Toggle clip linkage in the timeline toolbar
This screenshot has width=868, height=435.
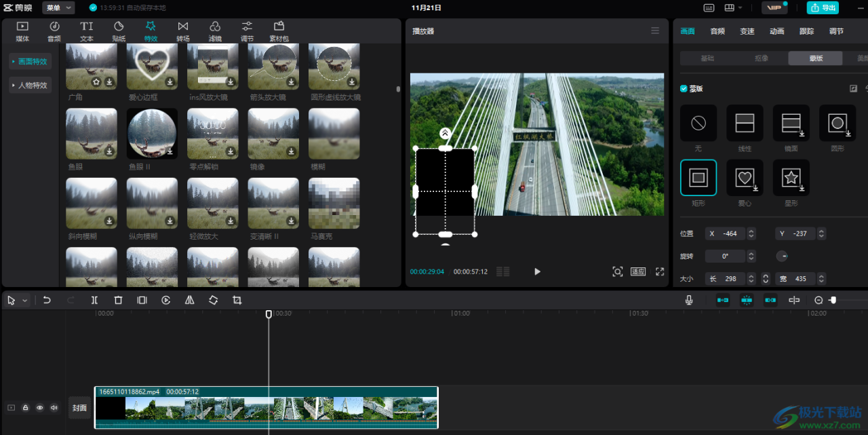pos(770,300)
